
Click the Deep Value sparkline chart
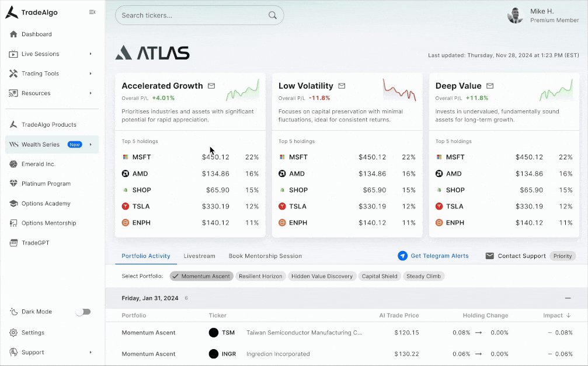[x=556, y=90]
